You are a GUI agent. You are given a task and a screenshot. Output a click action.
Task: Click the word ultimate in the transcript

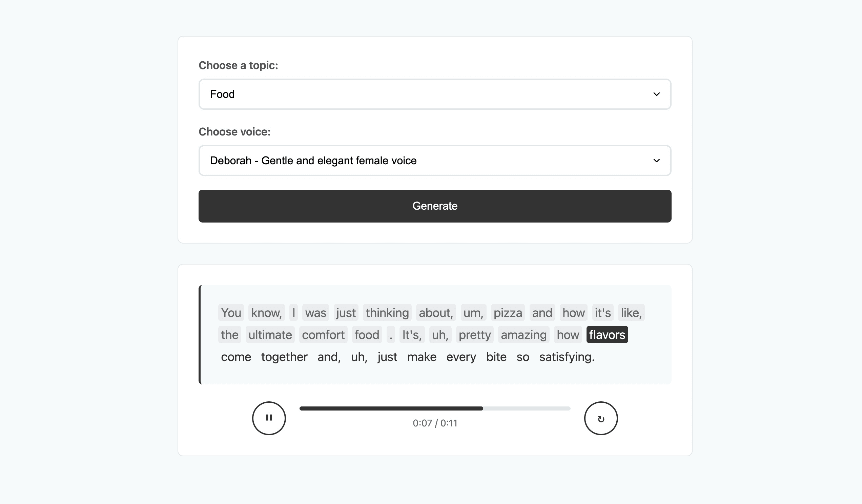point(270,335)
